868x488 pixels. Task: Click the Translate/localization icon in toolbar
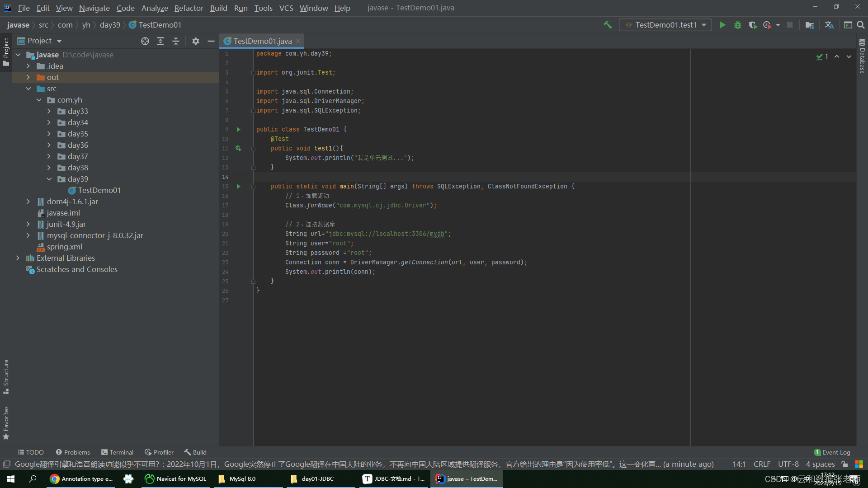tap(830, 25)
